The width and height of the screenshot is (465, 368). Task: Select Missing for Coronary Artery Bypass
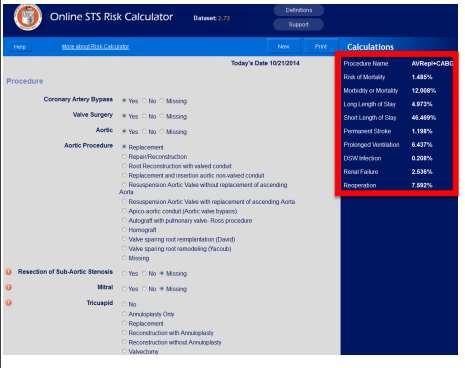162,100
